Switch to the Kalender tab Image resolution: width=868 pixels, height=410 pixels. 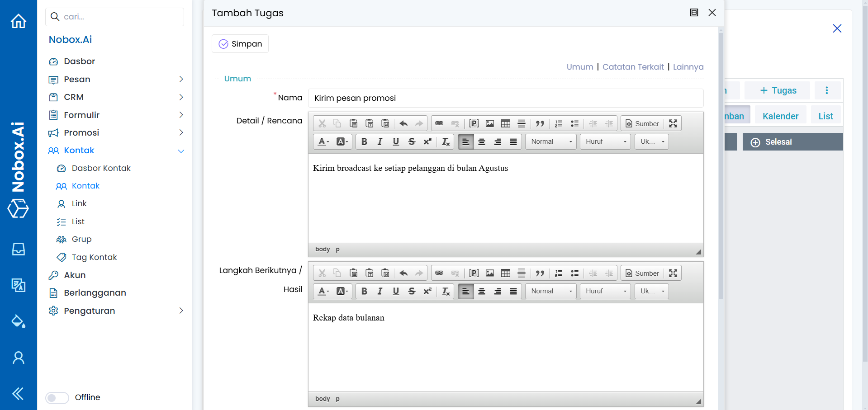pos(780,116)
